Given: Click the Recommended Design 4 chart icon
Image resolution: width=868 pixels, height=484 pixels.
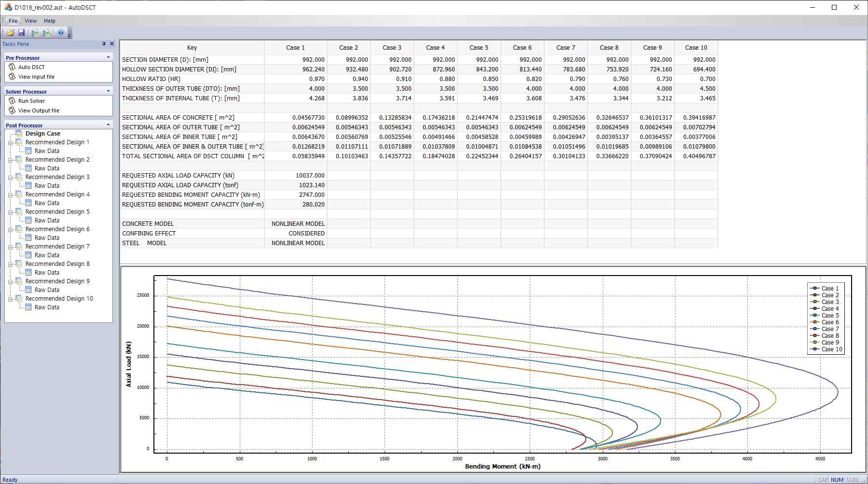Looking at the screenshot, I should (x=19, y=194).
